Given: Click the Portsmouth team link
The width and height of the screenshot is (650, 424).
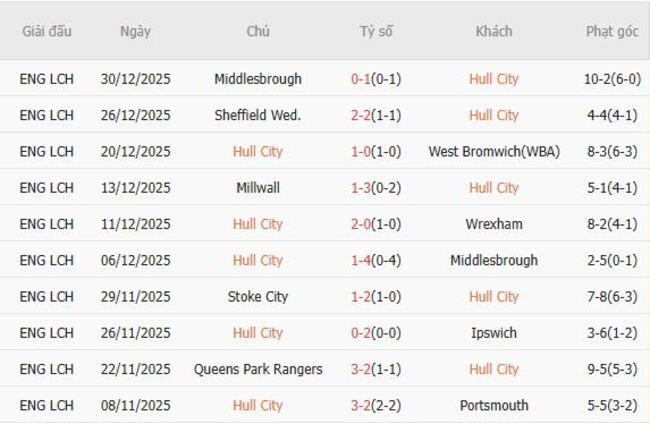Looking at the screenshot, I should [x=493, y=406].
